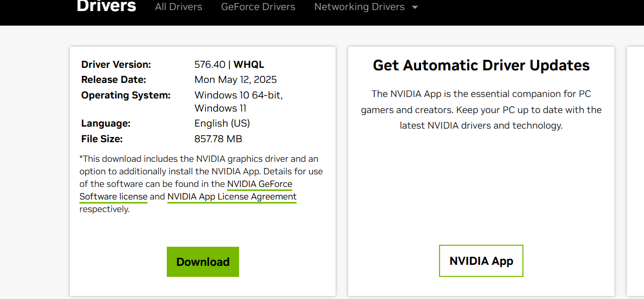Click the WHQL label
This screenshot has width=644, height=299.
[x=249, y=64]
